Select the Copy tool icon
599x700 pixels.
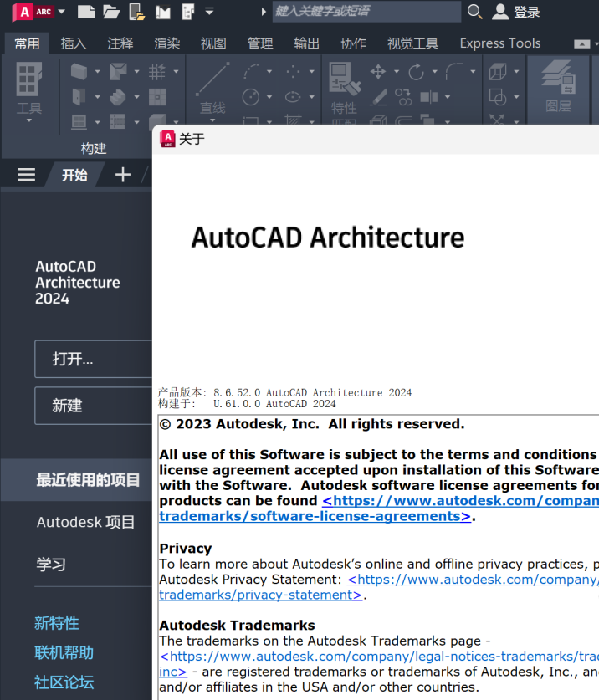(x=403, y=97)
